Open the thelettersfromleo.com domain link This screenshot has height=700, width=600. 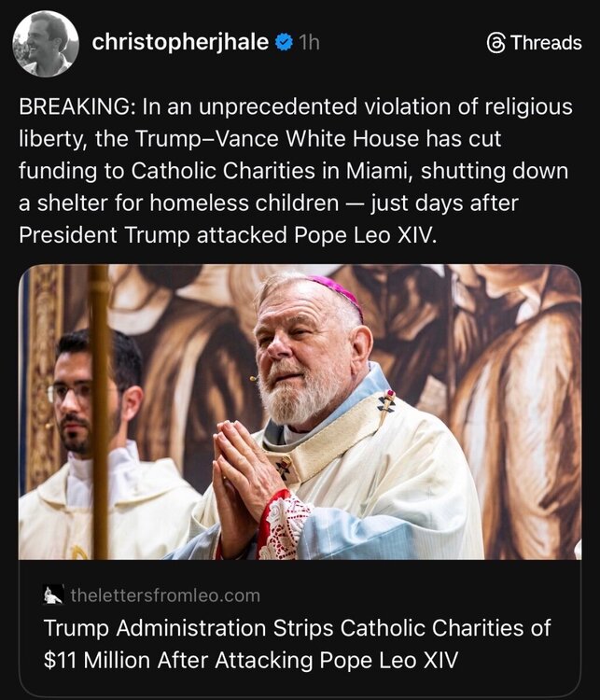(165, 595)
